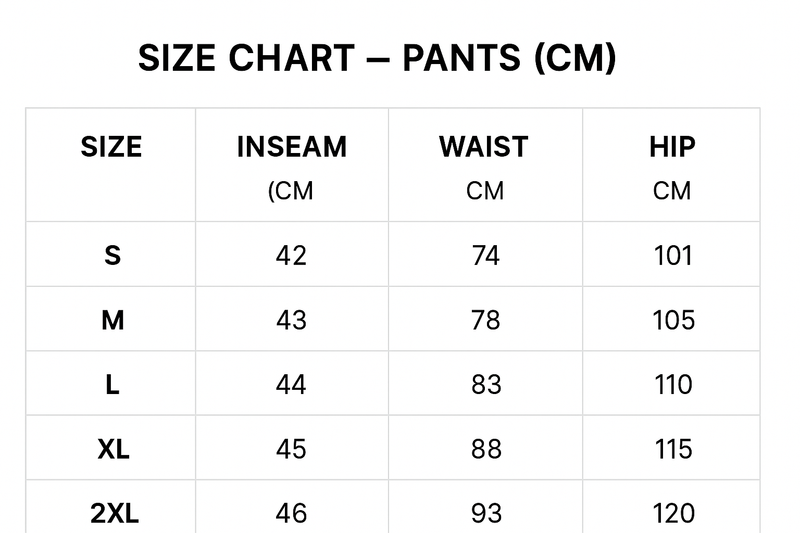Click the XL size row label
800x533 pixels.
(x=114, y=449)
